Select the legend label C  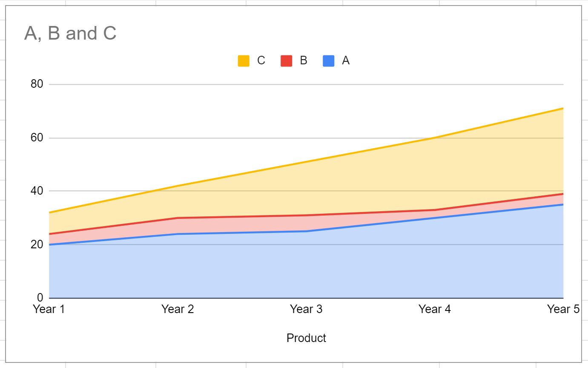point(261,61)
